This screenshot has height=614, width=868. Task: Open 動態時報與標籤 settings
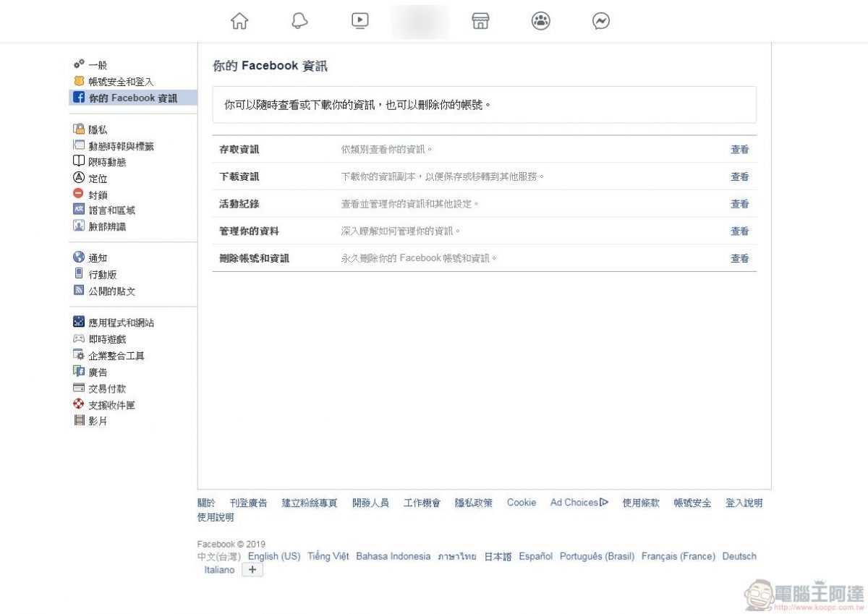click(x=122, y=146)
